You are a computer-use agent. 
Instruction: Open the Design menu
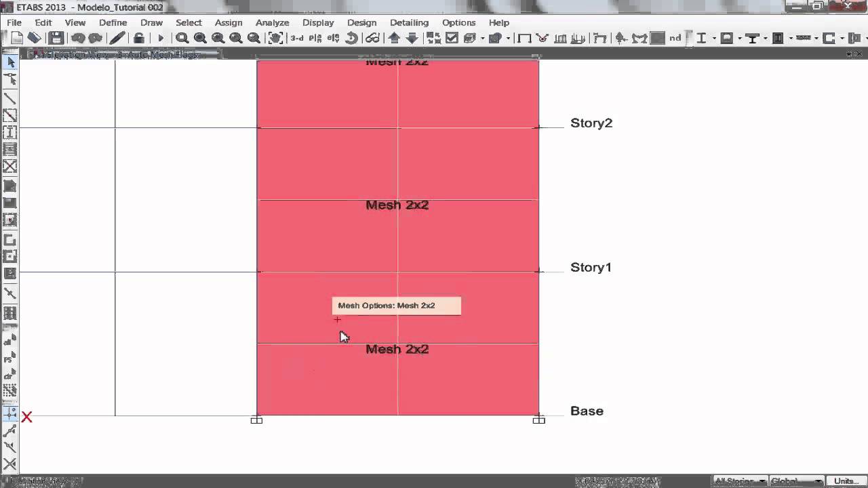(x=362, y=22)
